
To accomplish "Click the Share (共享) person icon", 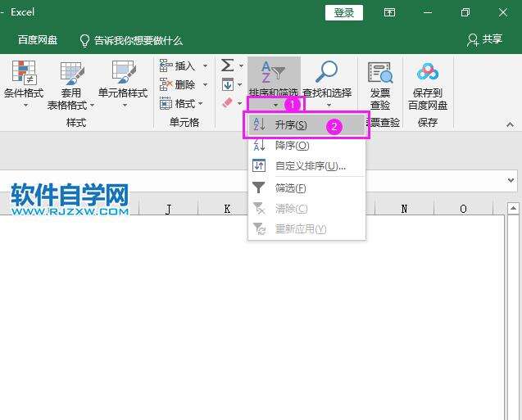I will (472, 40).
